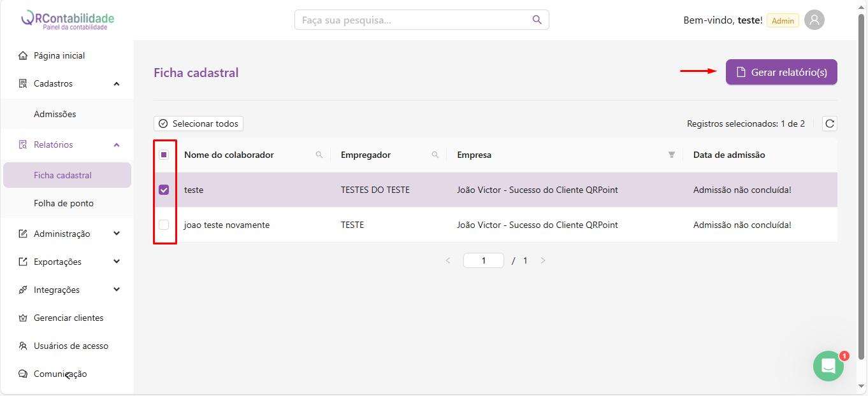Uncheck the checkbox for row teste
Viewport: 868px width, 396px height.
pos(164,190)
